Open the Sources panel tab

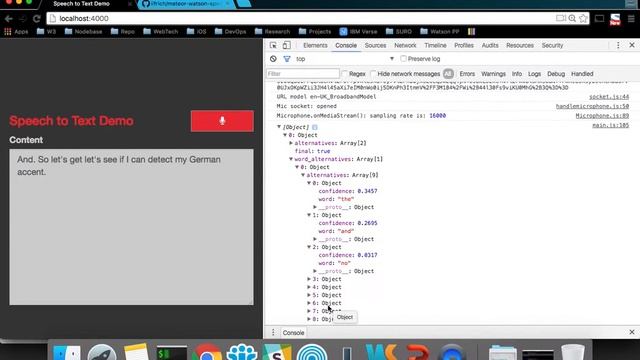[x=376, y=45]
